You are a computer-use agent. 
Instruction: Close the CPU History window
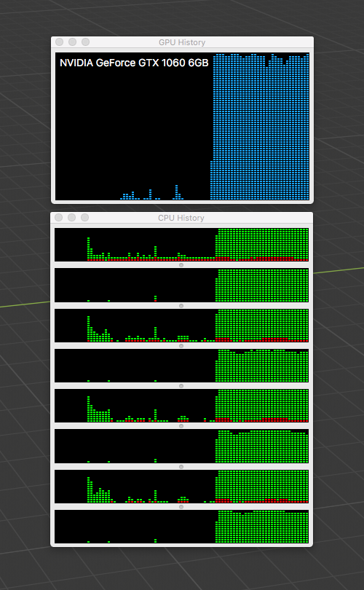[x=58, y=218]
